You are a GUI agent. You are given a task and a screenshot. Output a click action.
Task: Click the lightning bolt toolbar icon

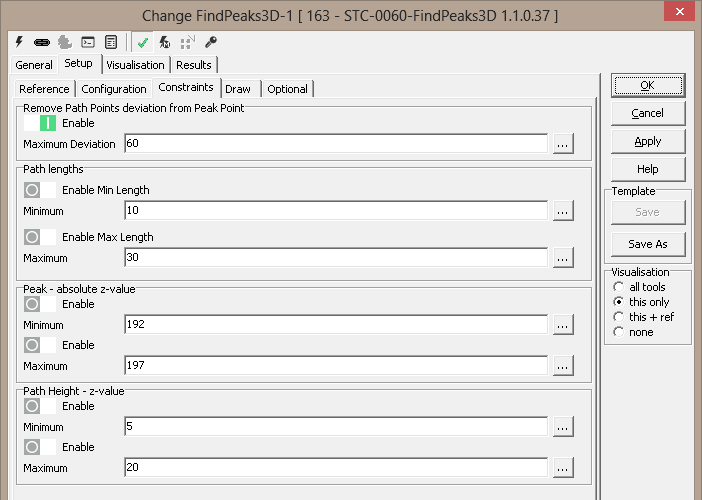(x=20, y=43)
